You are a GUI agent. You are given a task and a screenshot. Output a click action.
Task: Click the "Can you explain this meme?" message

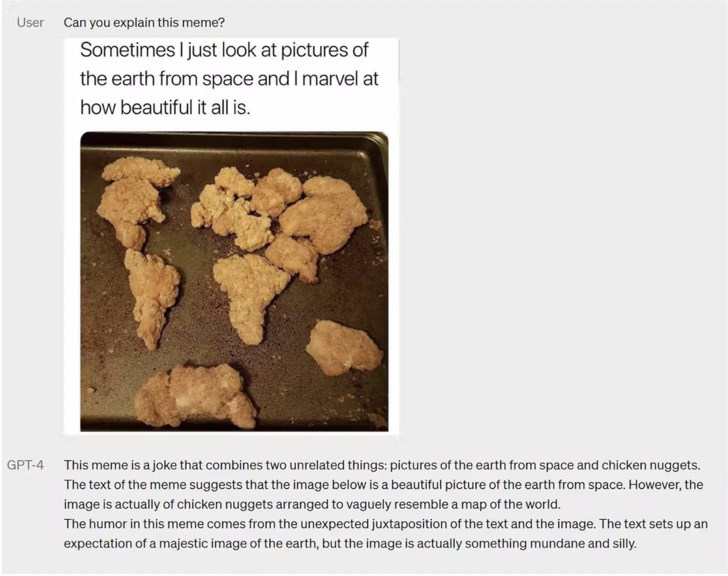coord(144,22)
